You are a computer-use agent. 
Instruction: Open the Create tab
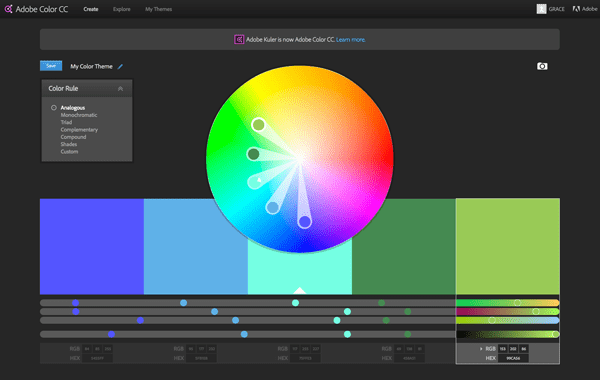[x=91, y=9]
